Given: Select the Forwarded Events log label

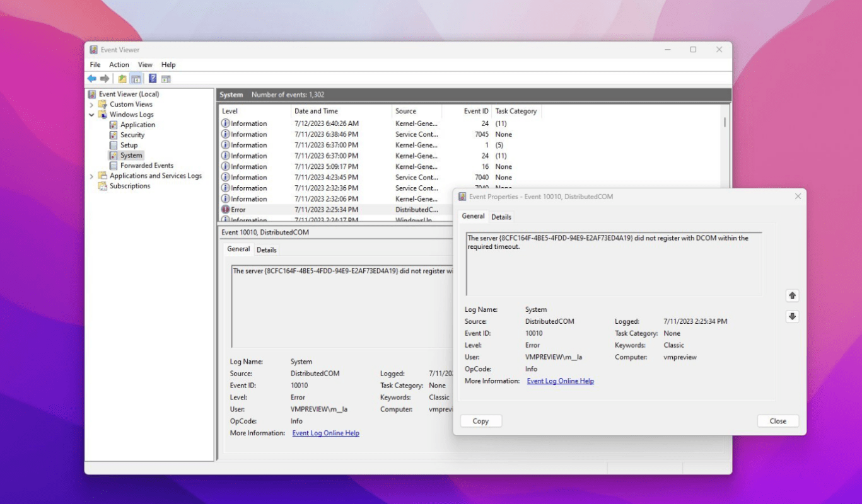Looking at the screenshot, I should tap(146, 166).
